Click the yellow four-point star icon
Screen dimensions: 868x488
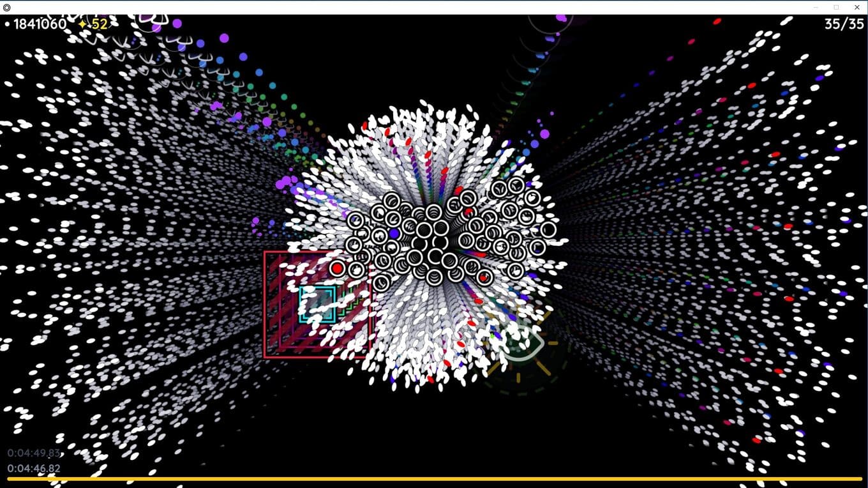click(x=83, y=24)
